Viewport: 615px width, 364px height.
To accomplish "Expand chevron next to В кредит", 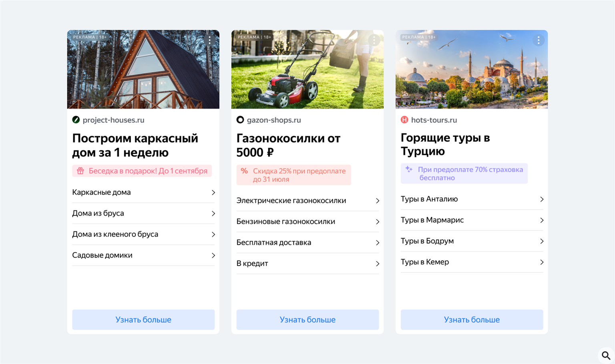I will click(x=377, y=264).
